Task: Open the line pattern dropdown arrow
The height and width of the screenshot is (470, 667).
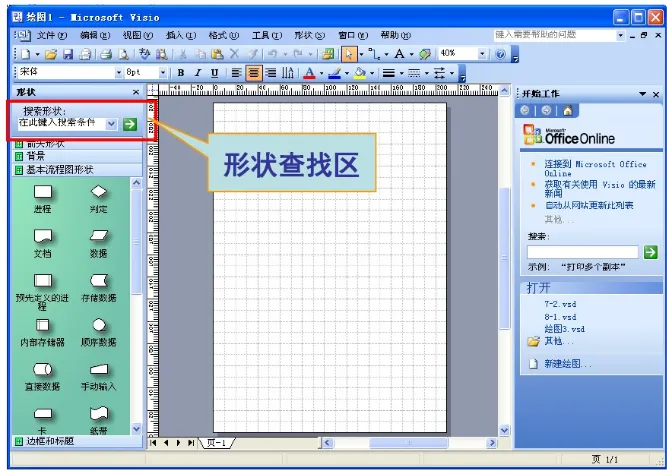Action: [x=427, y=73]
